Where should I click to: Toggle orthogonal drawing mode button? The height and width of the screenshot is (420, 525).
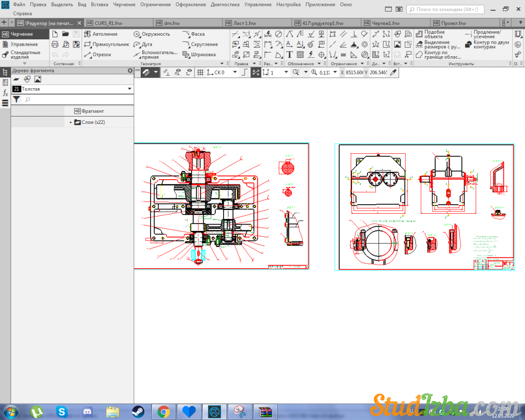click(244, 72)
